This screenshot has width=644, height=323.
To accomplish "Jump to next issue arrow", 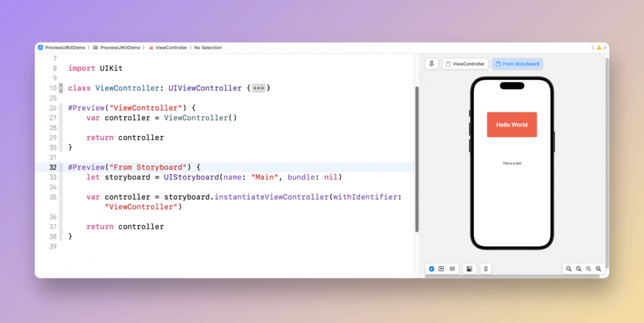I will pos(605,48).
